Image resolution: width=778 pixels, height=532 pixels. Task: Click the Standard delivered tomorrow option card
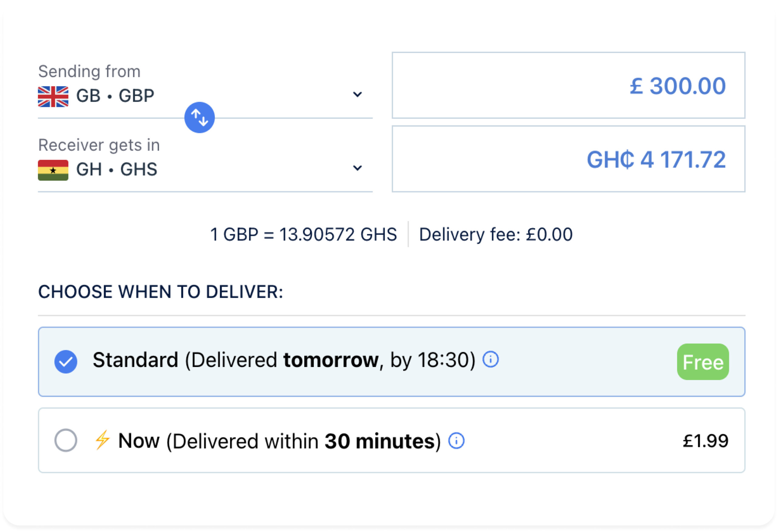click(x=392, y=362)
